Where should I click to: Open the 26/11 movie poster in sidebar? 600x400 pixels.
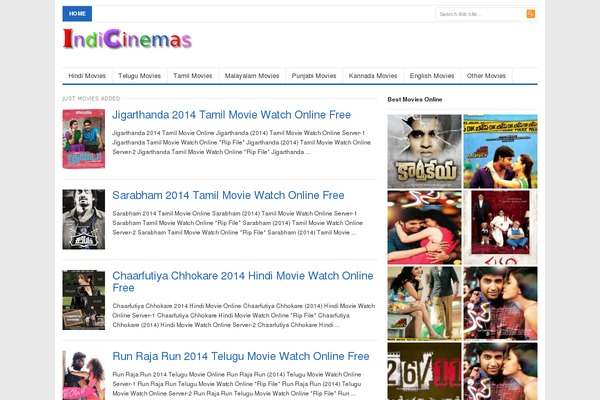pos(424,371)
